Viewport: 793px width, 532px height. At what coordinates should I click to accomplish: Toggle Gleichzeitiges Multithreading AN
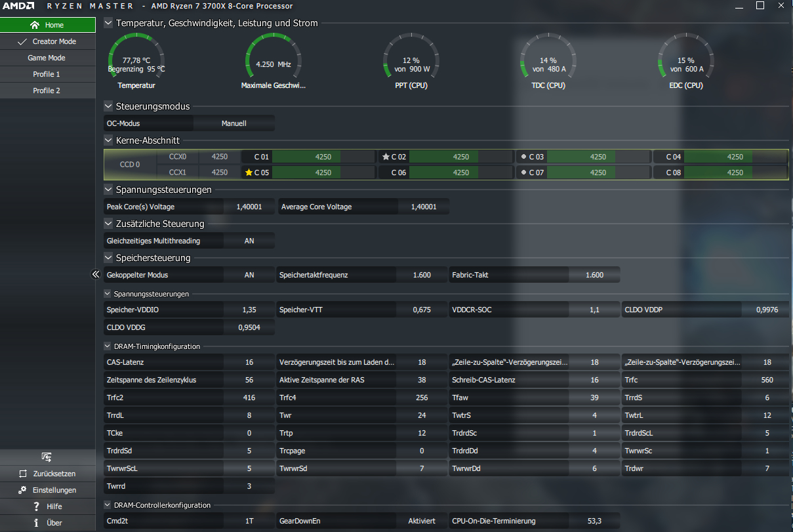click(249, 241)
